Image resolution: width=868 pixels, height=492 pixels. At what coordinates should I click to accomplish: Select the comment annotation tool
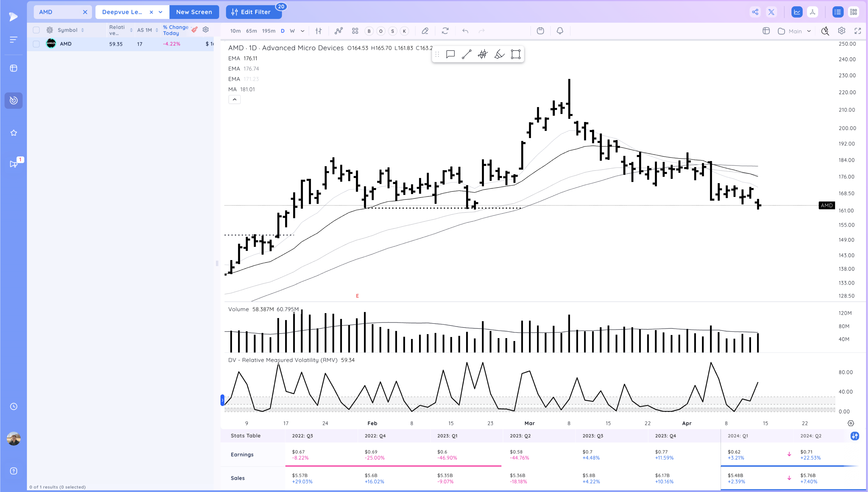coord(450,54)
